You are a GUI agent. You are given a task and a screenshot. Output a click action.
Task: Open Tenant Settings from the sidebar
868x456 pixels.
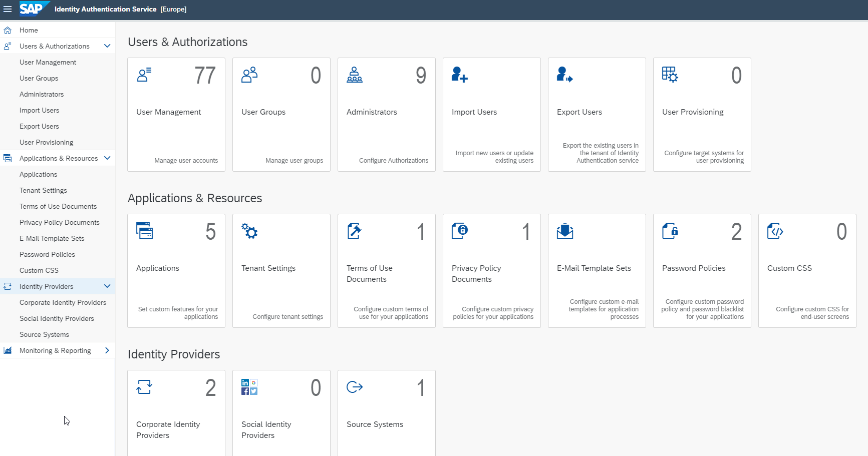tap(43, 190)
